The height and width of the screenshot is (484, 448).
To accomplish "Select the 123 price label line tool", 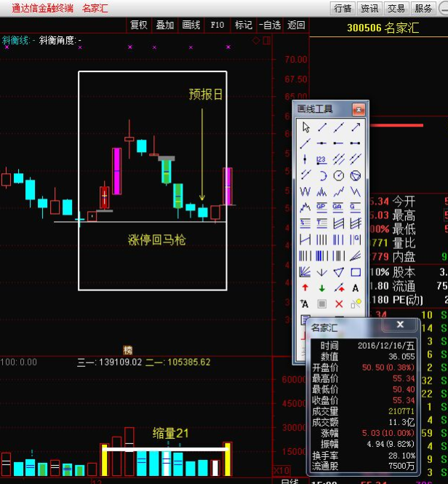I will click(322, 159).
